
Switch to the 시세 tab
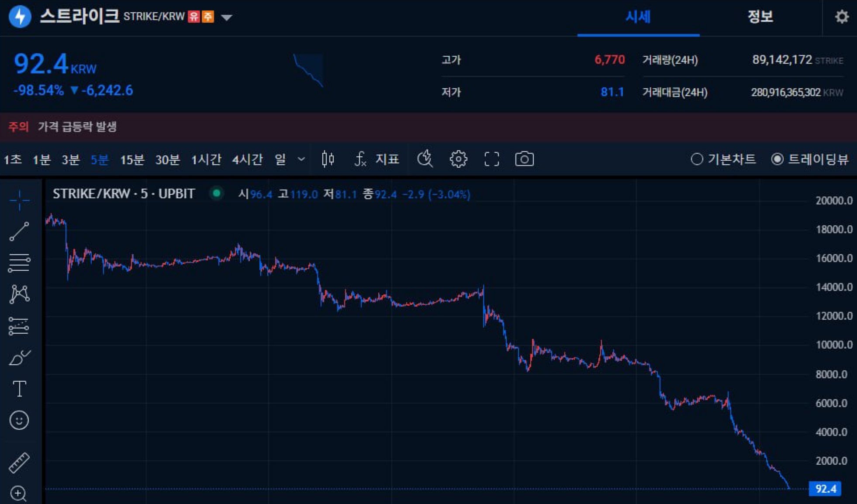638,17
